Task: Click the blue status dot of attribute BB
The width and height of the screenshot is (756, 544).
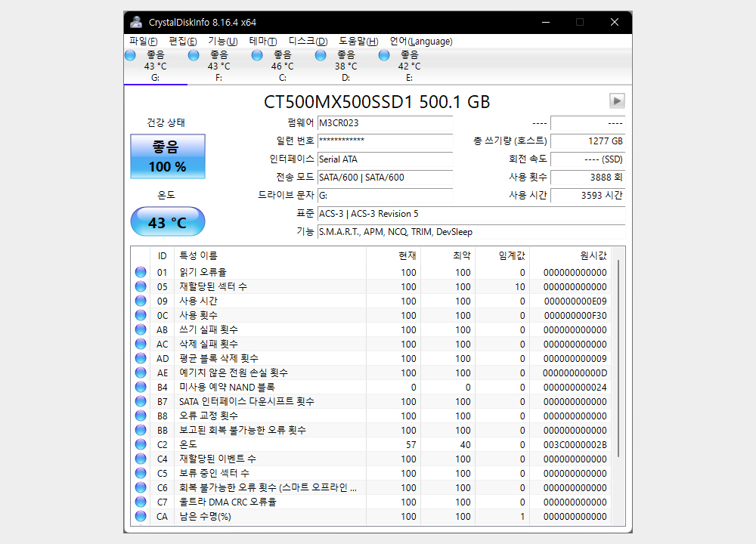Action: point(141,430)
